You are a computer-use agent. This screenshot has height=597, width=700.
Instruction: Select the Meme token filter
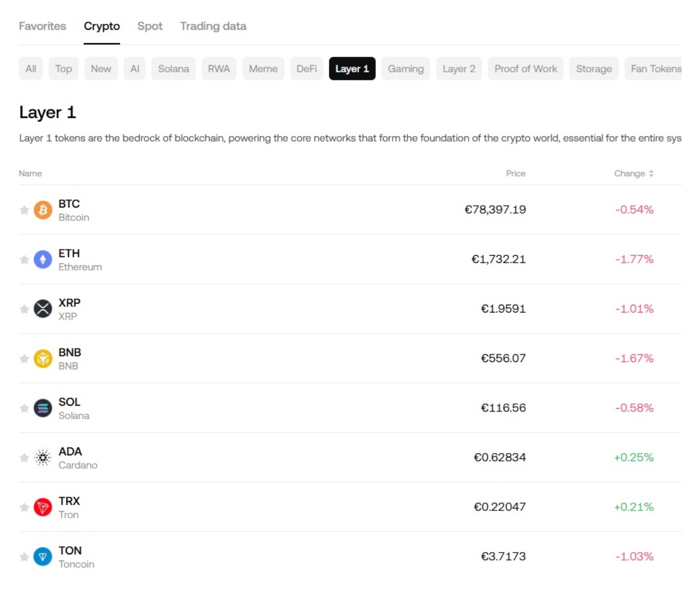click(x=263, y=69)
